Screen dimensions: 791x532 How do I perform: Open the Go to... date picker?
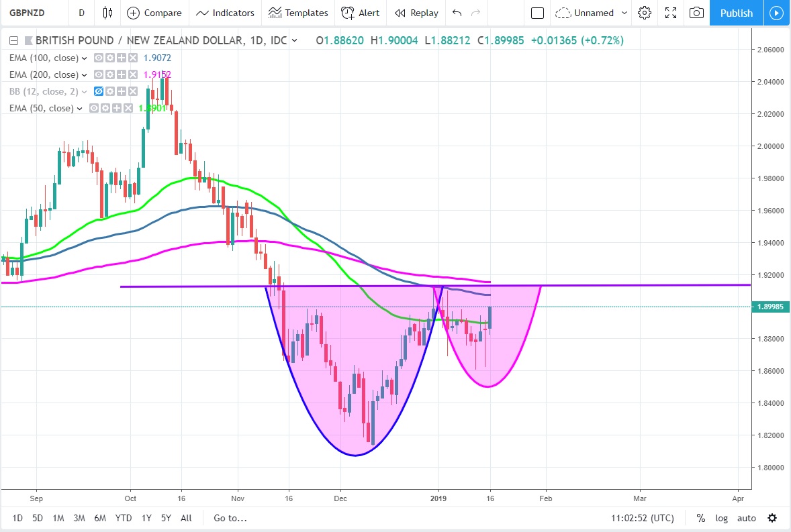pyautogui.click(x=230, y=518)
